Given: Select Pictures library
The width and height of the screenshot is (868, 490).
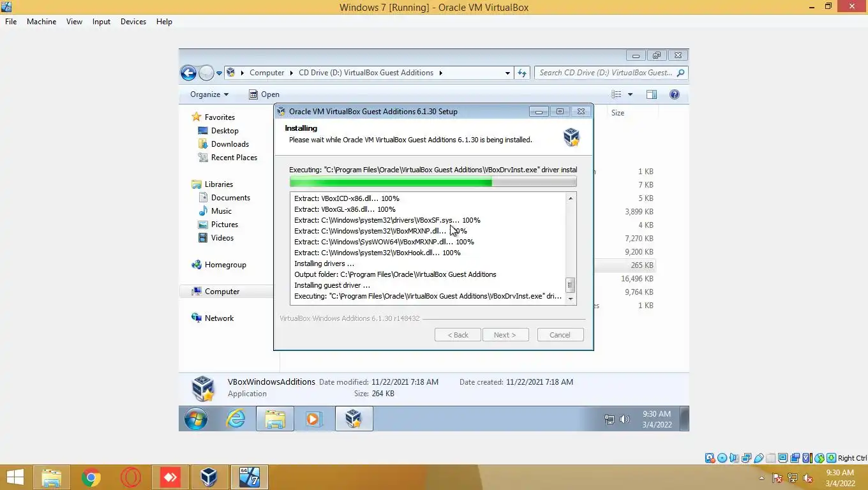Looking at the screenshot, I should [x=225, y=225].
